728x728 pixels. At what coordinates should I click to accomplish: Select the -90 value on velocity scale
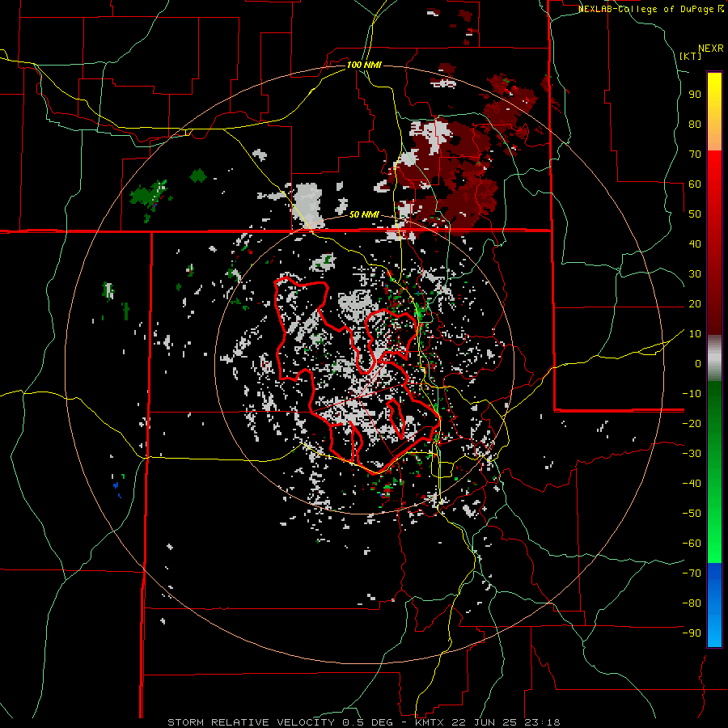pyautogui.click(x=692, y=633)
